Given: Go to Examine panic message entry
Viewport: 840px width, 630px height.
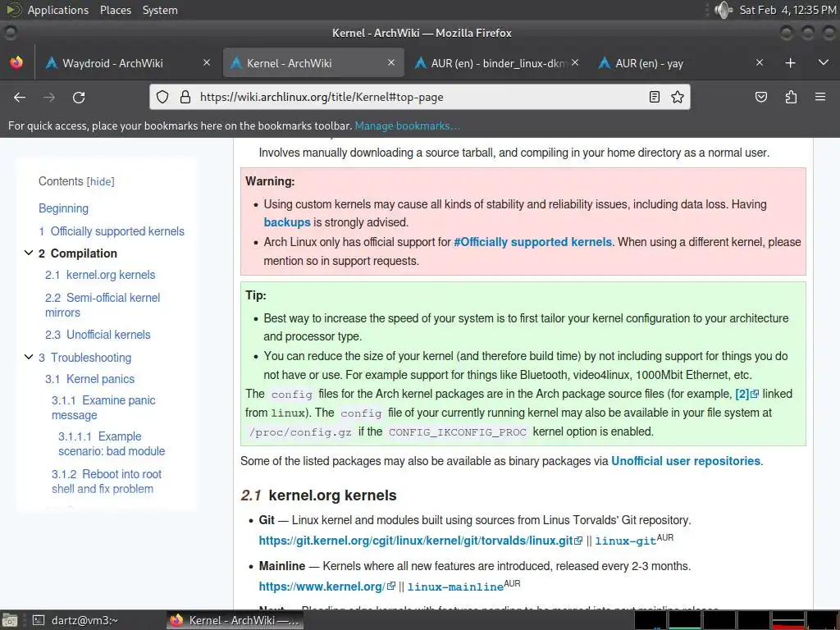Looking at the screenshot, I should click(x=103, y=408).
